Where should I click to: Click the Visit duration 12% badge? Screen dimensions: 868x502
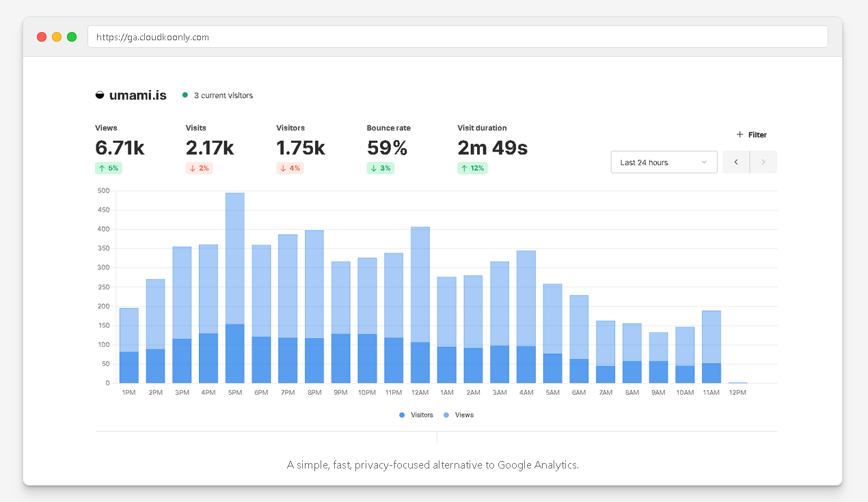coord(472,168)
